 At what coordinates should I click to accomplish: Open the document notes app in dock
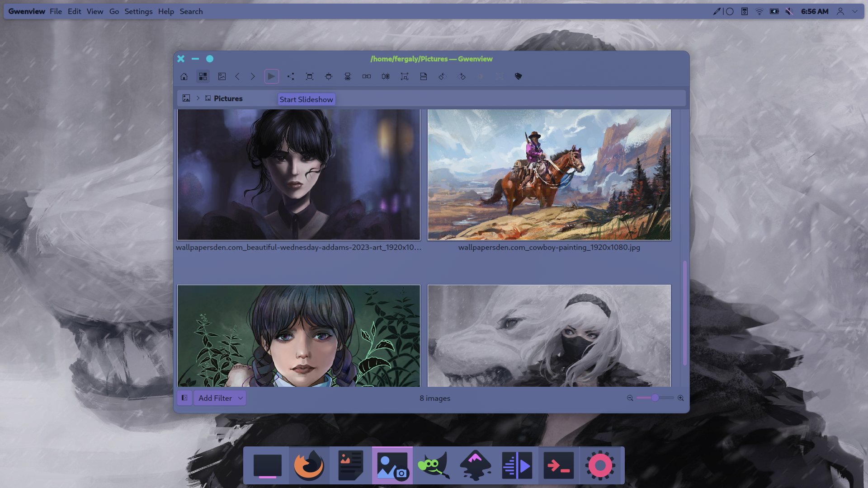click(351, 466)
